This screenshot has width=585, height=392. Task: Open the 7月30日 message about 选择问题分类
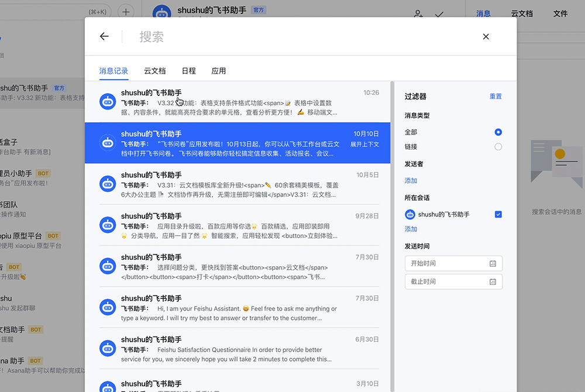238,266
